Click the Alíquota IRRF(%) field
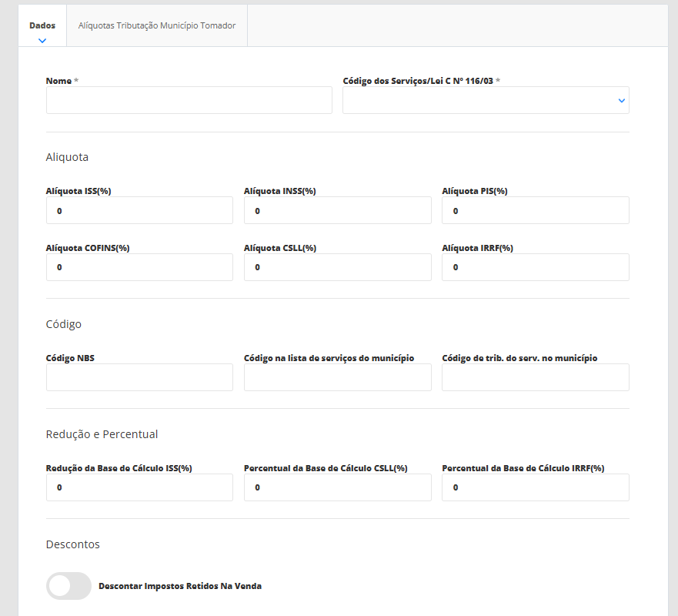This screenshot has height=616, width=678. pos(535,267)
